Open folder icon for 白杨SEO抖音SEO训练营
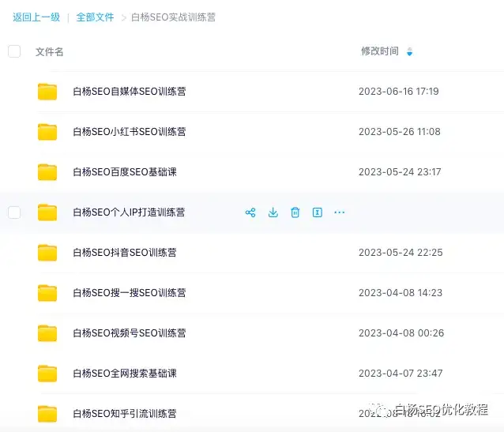504x432 pixels. click(x=47, y=253)
